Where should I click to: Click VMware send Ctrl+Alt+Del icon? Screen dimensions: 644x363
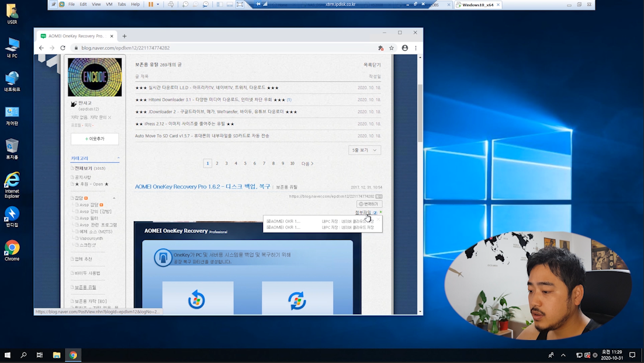pyautogui.click(x=171, y=4)
